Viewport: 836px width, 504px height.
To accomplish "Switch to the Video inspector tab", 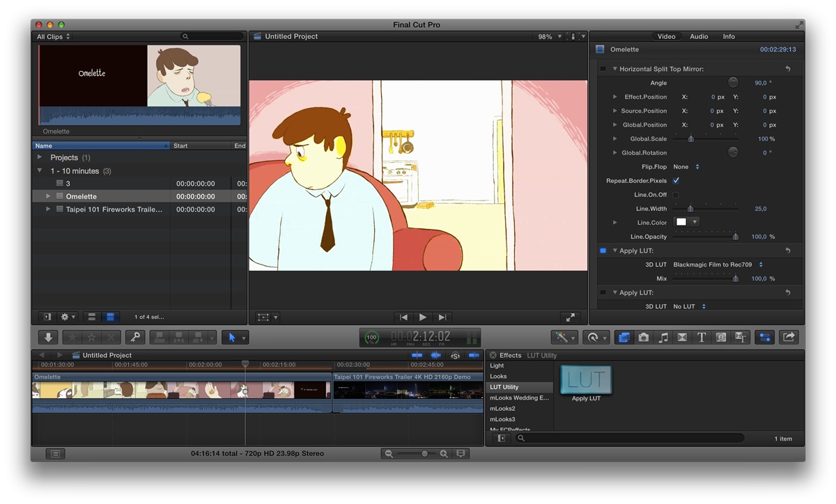I will click(x=666, y=36).
